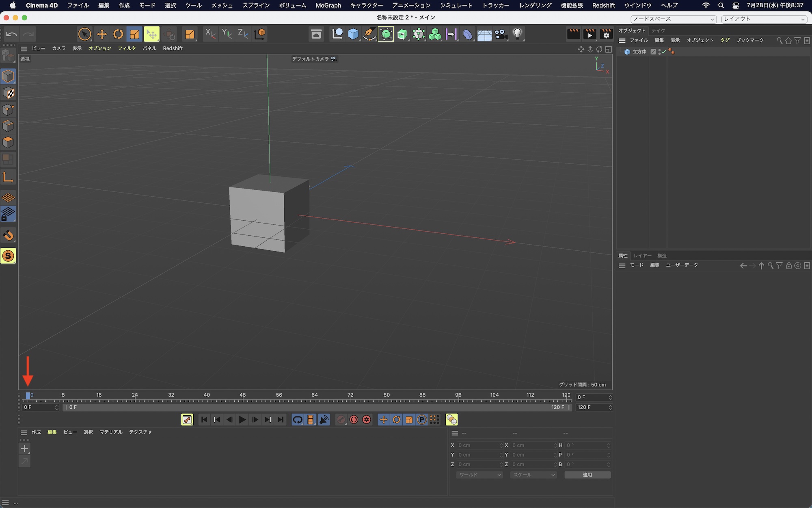812x508 pixels.
Task: Click the undo arrow icon
Action: point(11,34)
